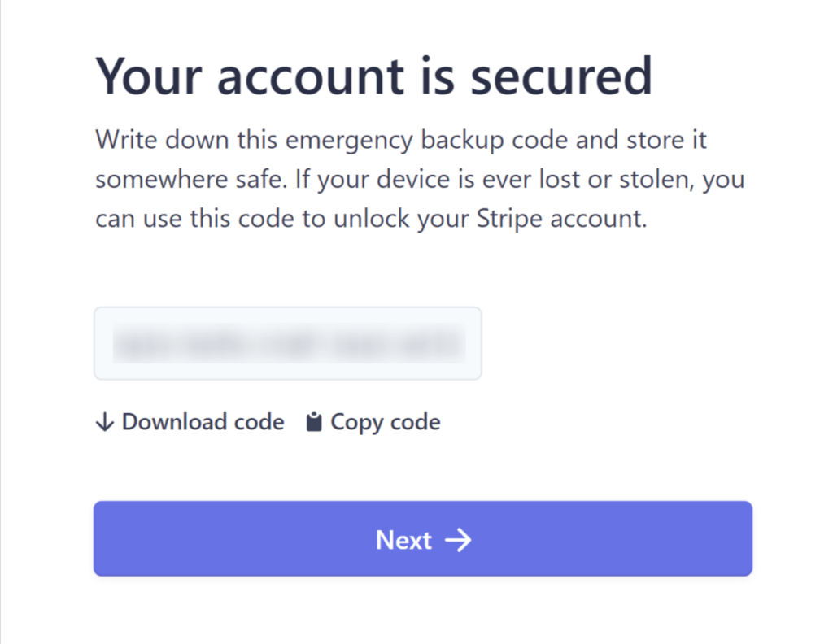The width and height of the screenshot is (833, 644).
Task: Focus the emergency backup code field
Action: pyautogui.click(x=288, y=343)
